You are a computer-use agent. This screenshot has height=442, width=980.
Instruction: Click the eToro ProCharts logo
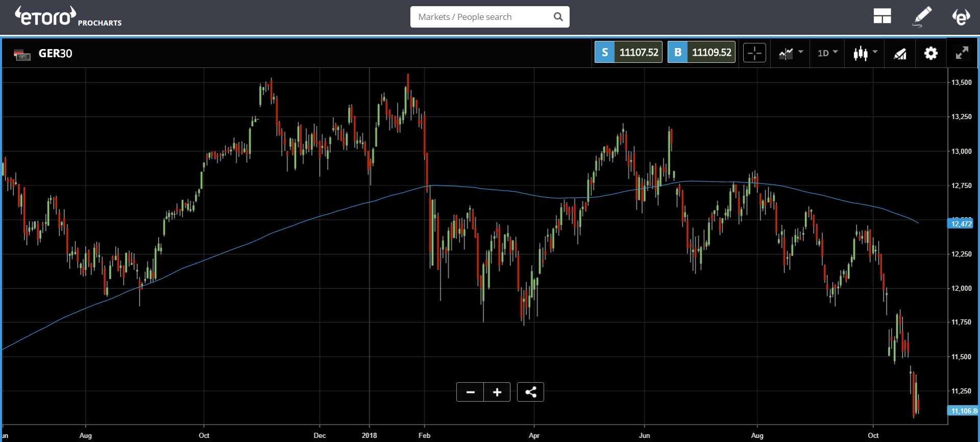(68, 16)
